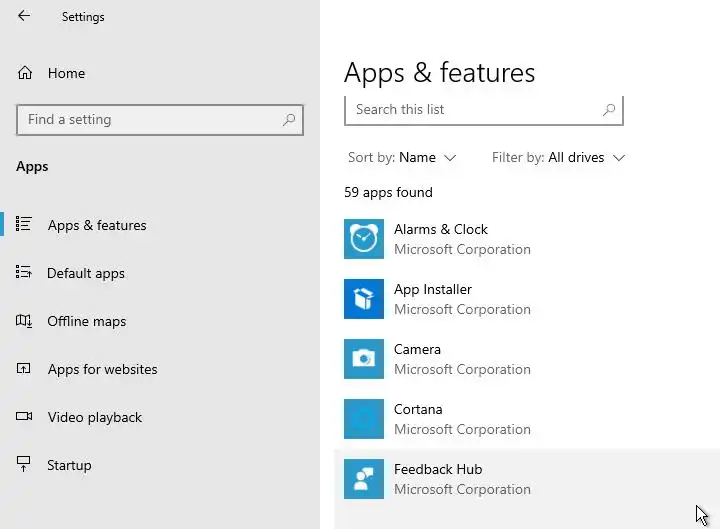Click the Search this list box

(x=470, y=110)
